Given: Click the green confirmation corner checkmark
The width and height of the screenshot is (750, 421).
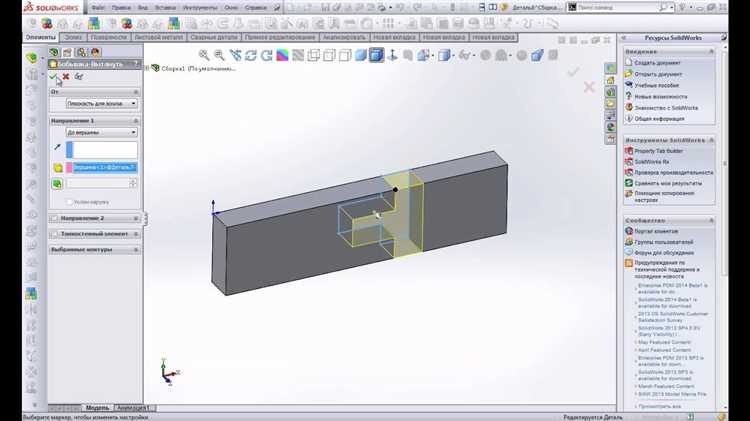Looking at the screenshot, I should (574, 72).
